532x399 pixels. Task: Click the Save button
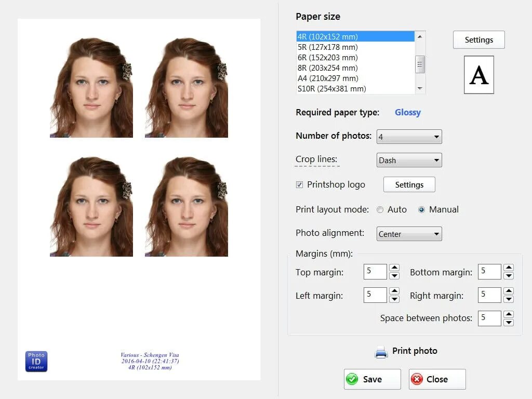tap(372, 379)
